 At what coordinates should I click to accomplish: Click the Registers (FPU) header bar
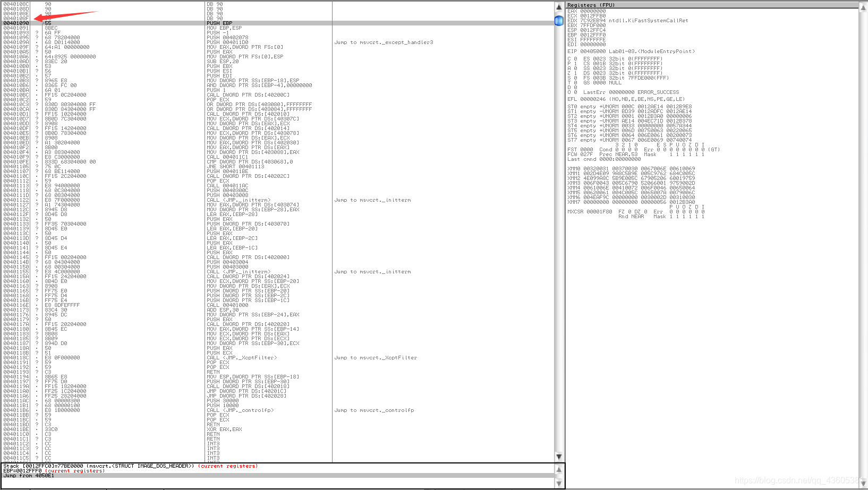click(712, 5)
